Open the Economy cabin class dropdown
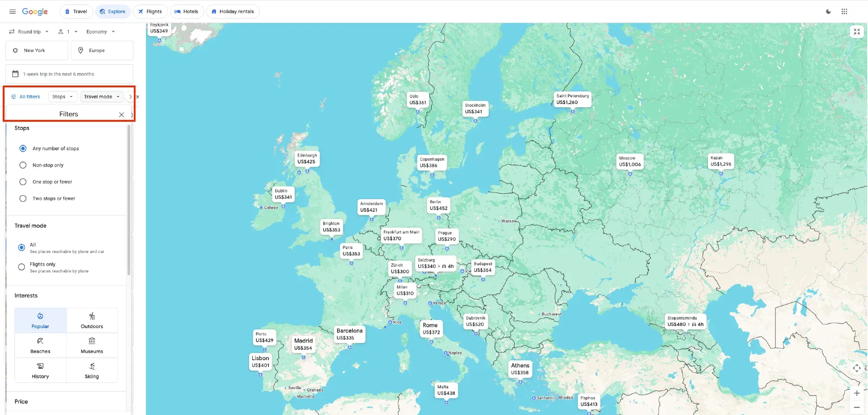 click(x=99, y=32)
